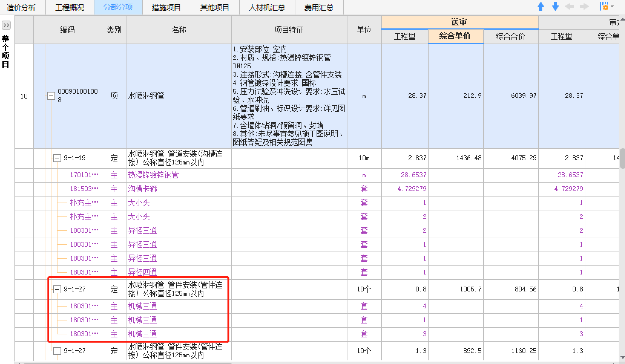The width and height of the screenshot is (625, 364).
Task: Select the 分部分项 tab
Action: 118,7
